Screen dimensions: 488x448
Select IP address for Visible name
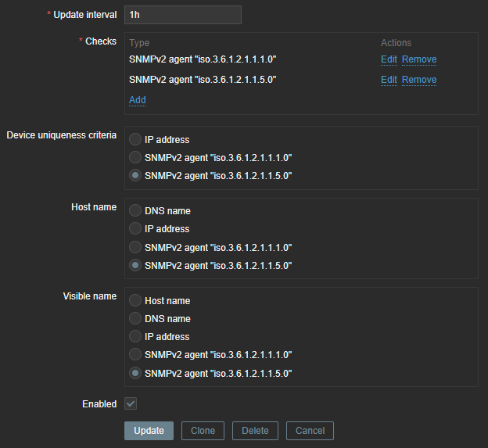[135, 337]
